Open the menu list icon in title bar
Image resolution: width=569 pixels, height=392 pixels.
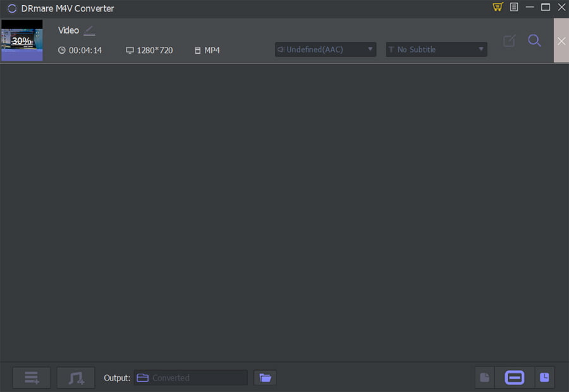(x=514, y=7)
